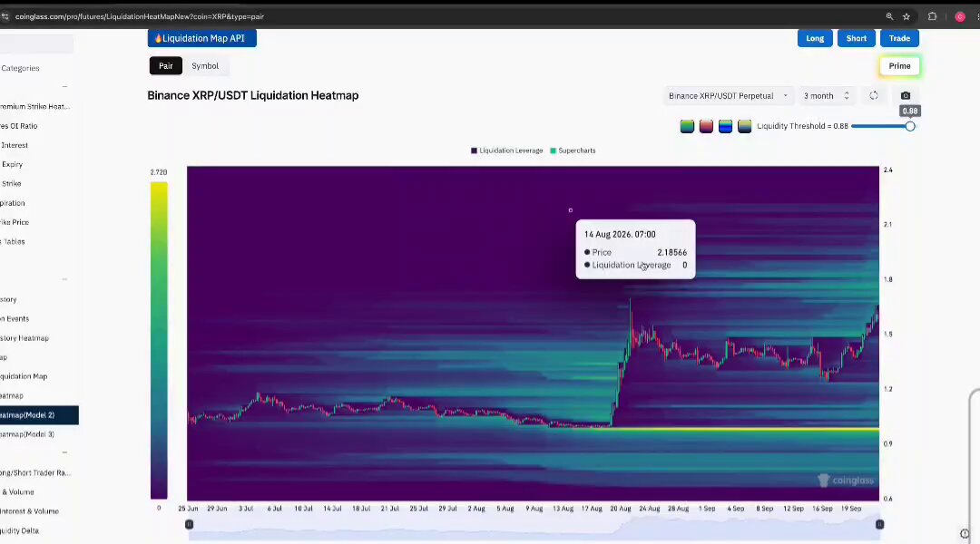Screen dimensions: 980x544
Task: Collapse the sidebar section above Long/Short Trader Ratio
Action: (x=65, y=452)
